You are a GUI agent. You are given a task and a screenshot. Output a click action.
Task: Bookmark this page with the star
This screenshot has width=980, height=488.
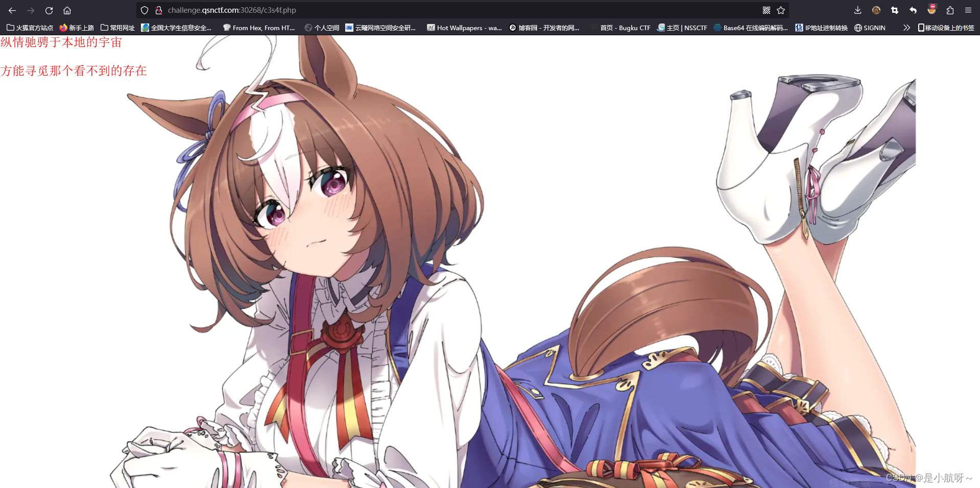781,10
